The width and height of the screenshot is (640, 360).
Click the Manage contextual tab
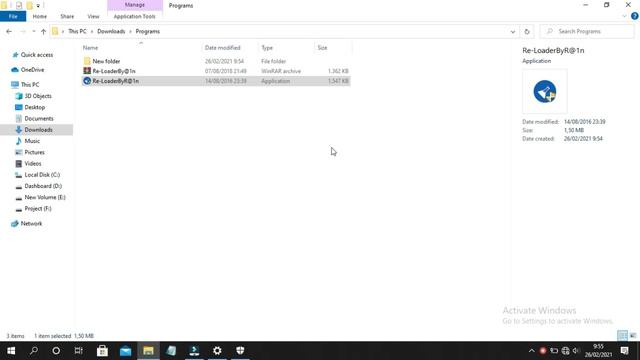[135, 5]
